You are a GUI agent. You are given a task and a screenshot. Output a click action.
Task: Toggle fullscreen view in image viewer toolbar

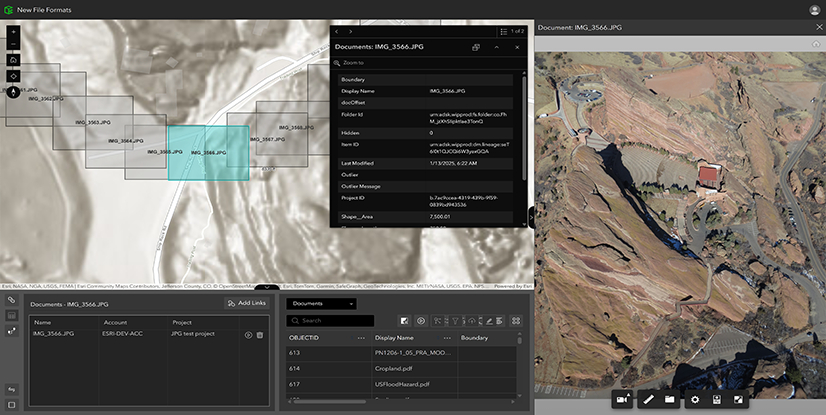tap(739, 400)
